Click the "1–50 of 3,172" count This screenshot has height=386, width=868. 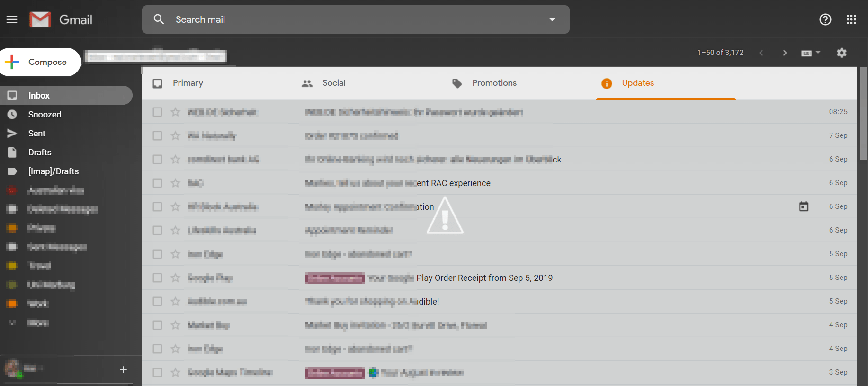(x=720, y=53)
